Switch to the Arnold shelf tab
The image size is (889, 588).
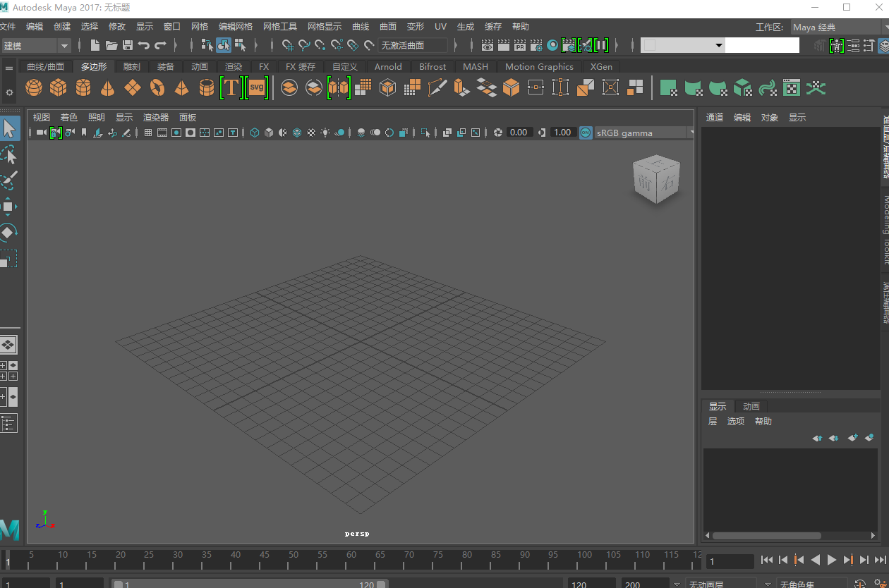(388, 66)
